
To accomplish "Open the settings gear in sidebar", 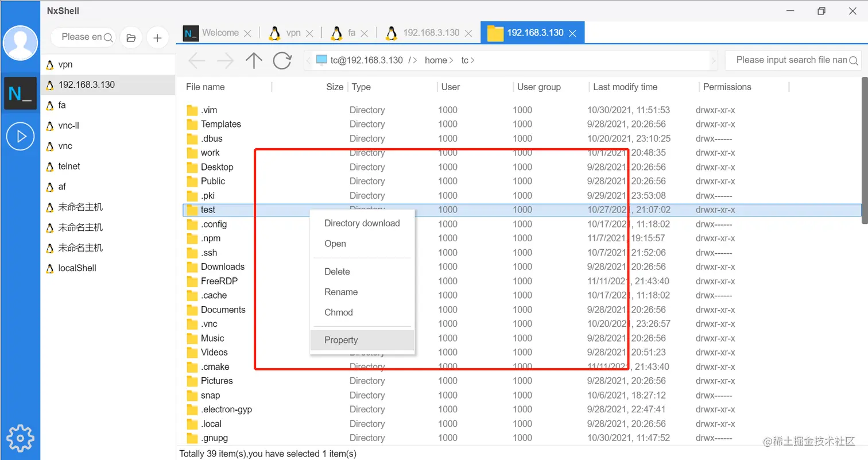I will click(20, 439).
